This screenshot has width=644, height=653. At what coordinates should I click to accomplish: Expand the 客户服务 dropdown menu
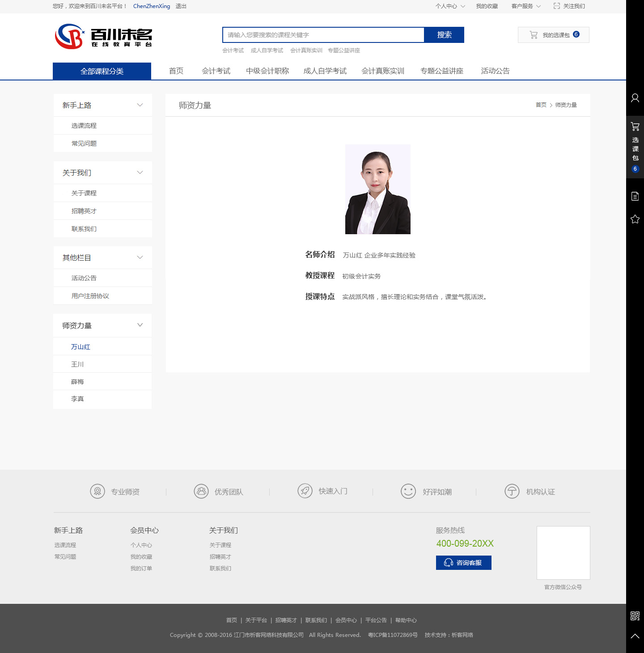tap(526, 6)
